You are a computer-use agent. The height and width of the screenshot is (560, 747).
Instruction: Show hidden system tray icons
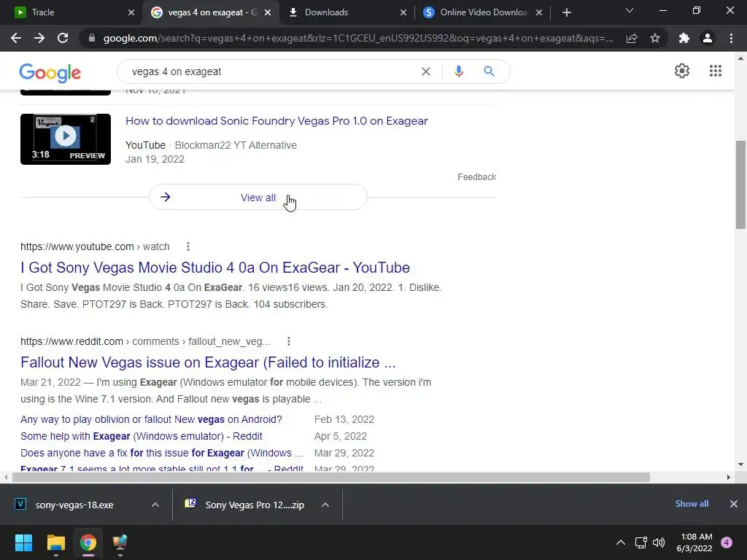621,542
